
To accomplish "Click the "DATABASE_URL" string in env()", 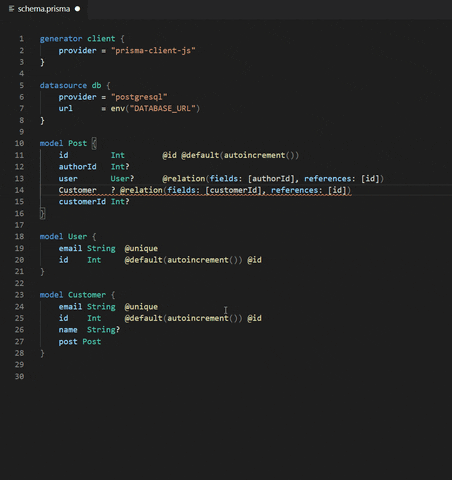I will tap(162, 109).
